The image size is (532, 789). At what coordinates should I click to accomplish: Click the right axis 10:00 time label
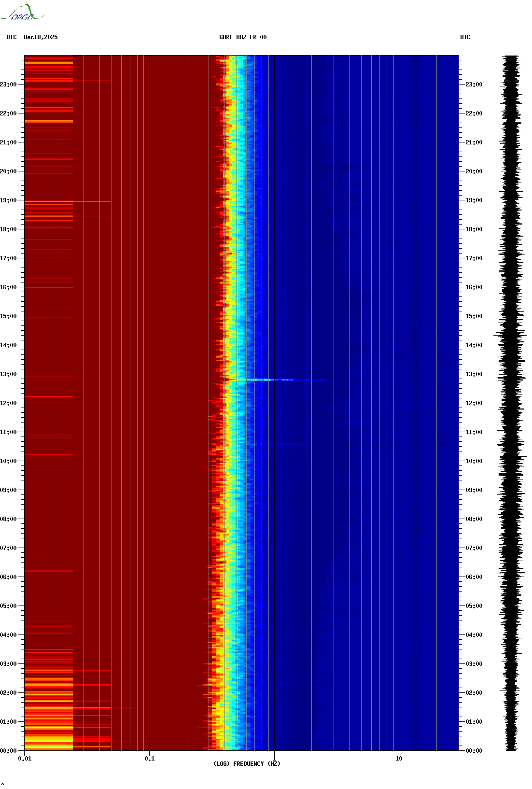474,461
